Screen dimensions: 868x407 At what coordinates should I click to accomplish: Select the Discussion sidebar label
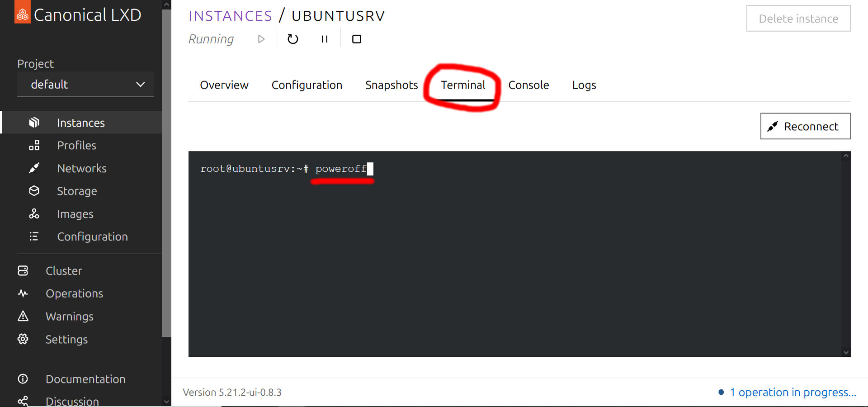(x=72, y=401)
